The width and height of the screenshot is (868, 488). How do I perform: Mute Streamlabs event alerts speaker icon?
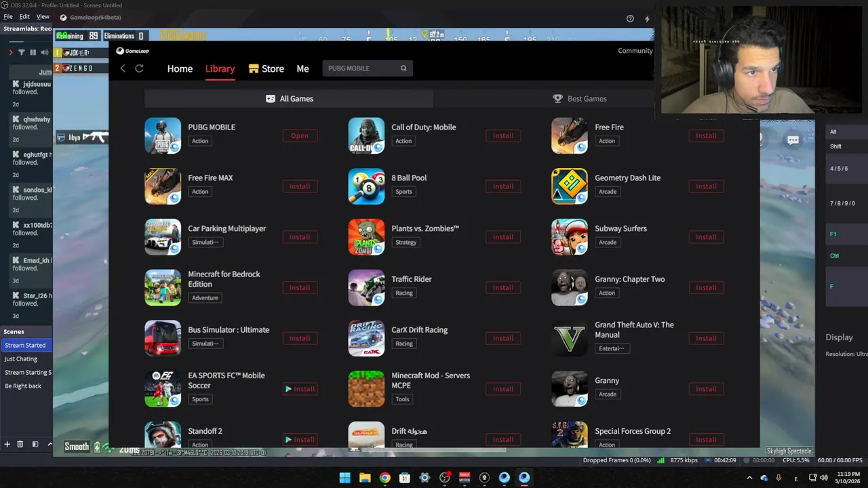point(44,52)
